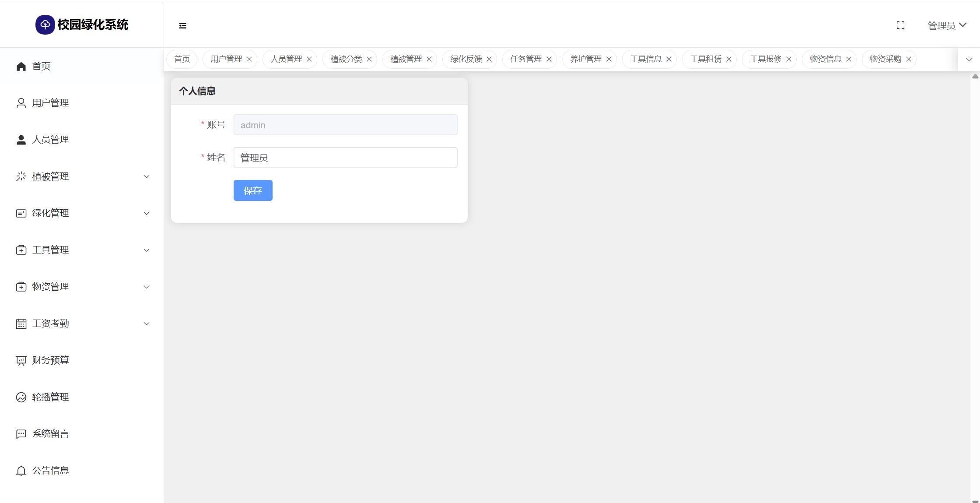Click the 姓名 input field

click(x=345, y=158)
